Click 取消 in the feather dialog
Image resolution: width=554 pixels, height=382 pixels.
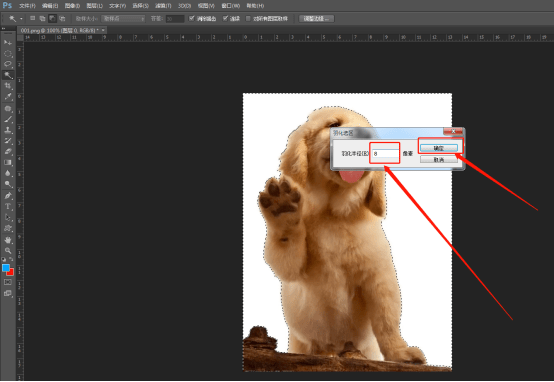point(439,160)
